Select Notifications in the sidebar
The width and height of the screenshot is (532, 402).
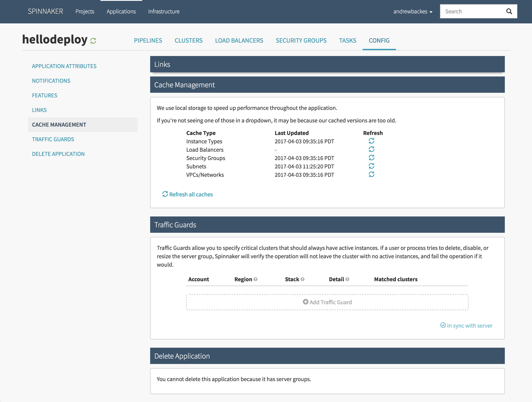pos(51,81)
